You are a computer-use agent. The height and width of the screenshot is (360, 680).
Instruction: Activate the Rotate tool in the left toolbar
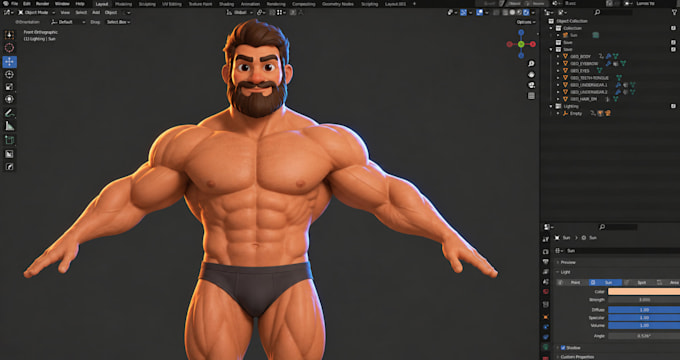pyautogui.click(x=9, y=75)
